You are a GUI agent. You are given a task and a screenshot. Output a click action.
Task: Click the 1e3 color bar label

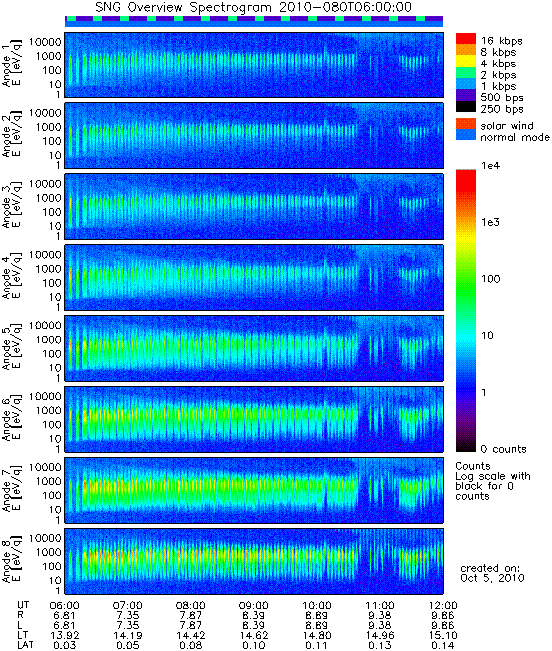click(491, 222)
